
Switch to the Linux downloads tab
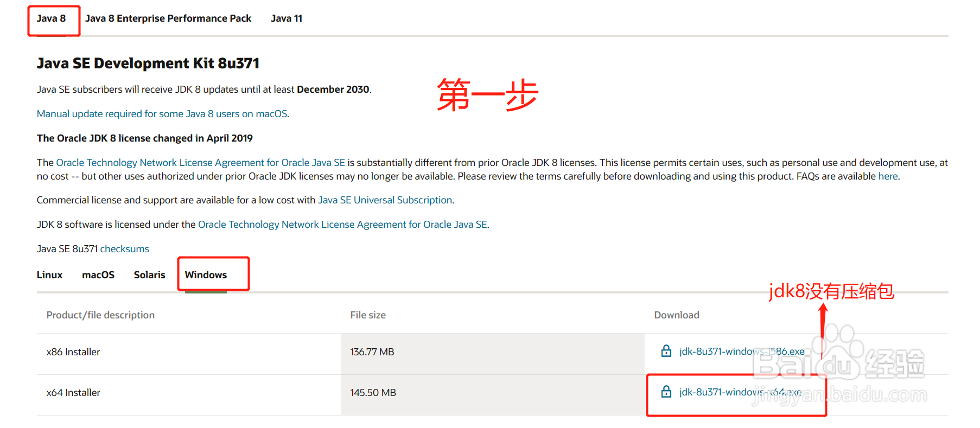click(49, 275)
